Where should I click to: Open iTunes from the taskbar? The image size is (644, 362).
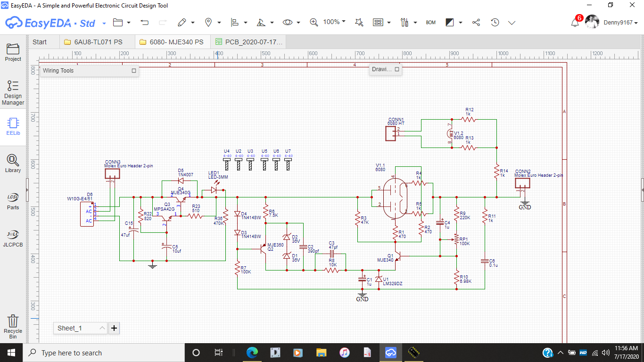(x=345, y=353)
